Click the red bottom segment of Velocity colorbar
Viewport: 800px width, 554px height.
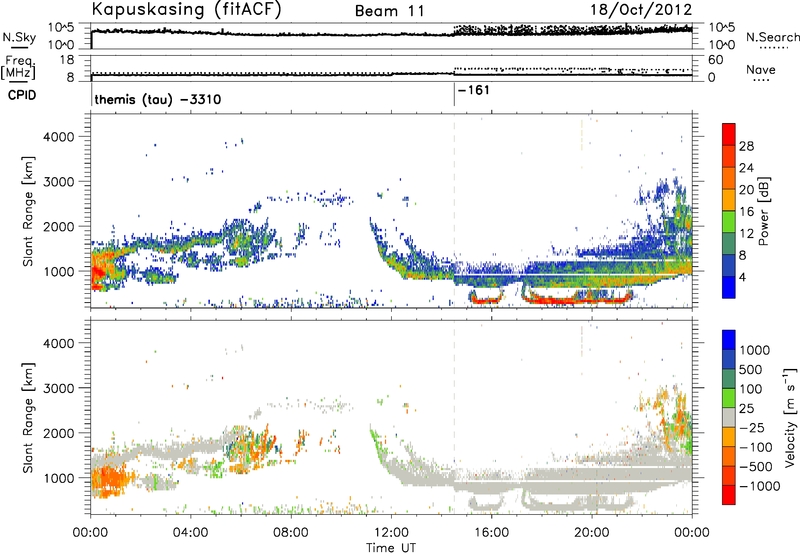point(729,495)
